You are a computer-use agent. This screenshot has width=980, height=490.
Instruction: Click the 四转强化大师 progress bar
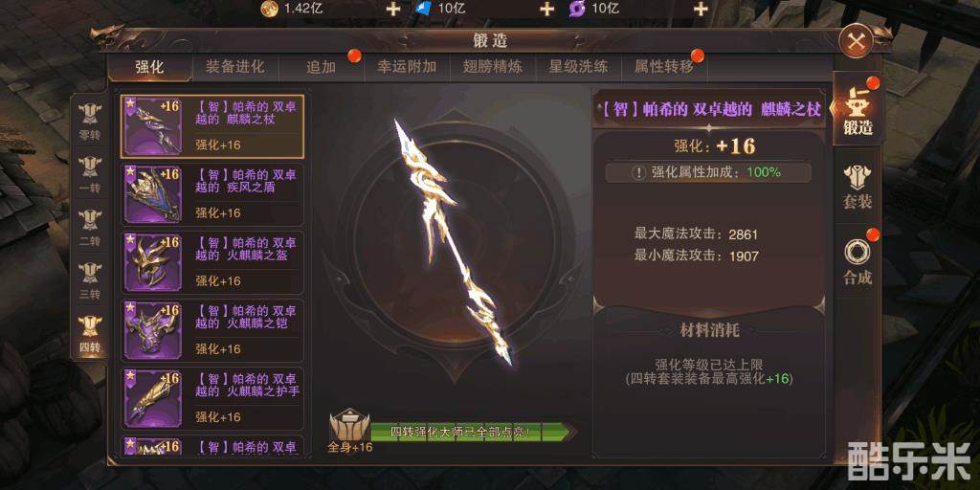tap(472, 432)
